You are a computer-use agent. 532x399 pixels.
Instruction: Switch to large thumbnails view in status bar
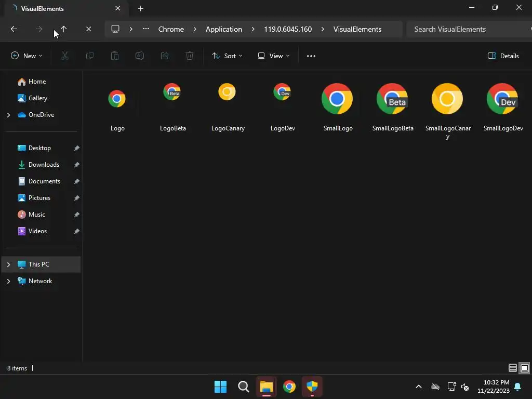(525, 368)
